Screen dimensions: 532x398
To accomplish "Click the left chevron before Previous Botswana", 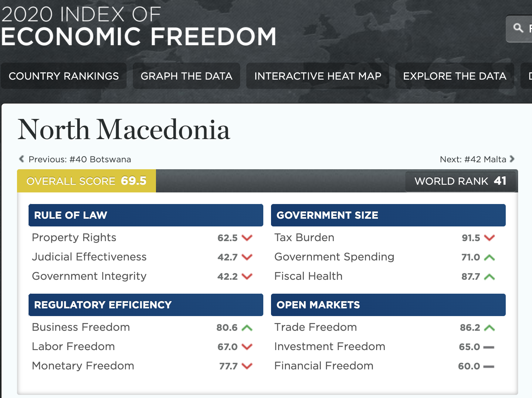I will (22, 159).
